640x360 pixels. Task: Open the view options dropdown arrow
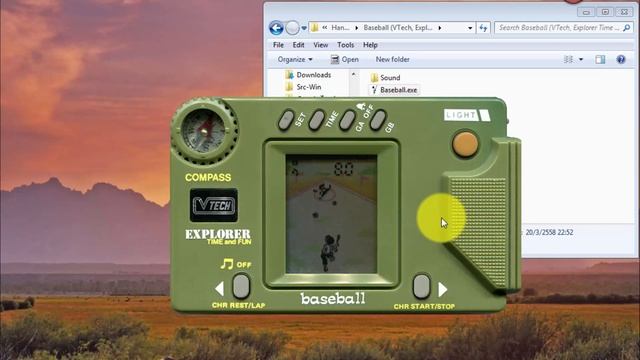[581, 60]
